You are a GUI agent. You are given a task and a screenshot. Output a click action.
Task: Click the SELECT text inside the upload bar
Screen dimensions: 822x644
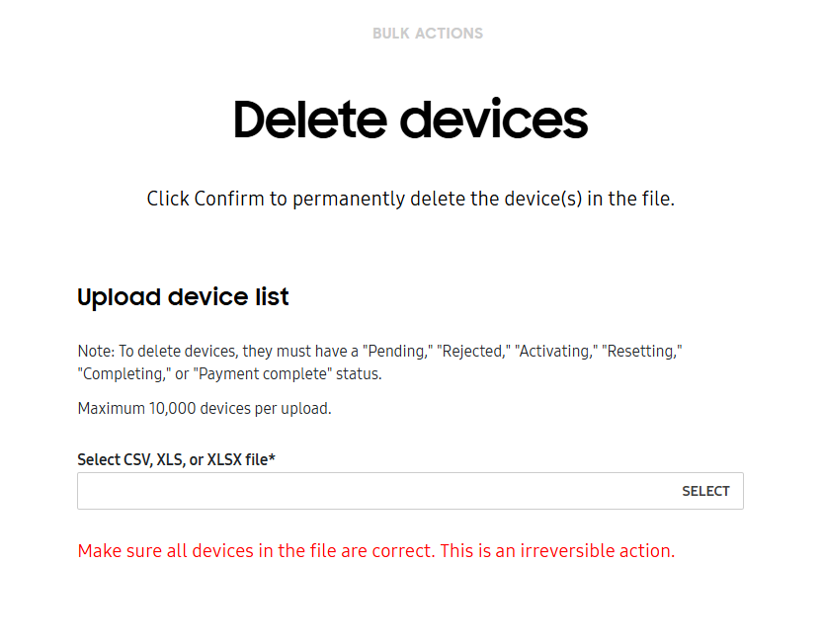tap(705, 491)
